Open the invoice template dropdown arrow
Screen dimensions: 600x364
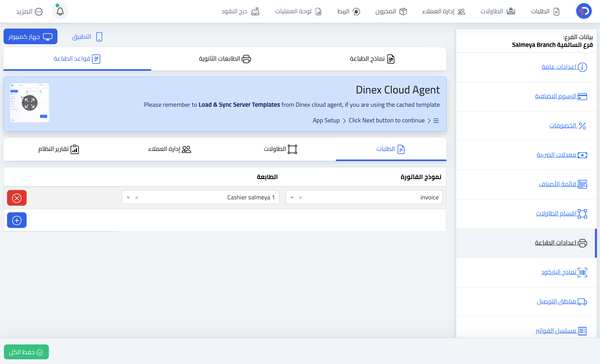click(292, 197)
